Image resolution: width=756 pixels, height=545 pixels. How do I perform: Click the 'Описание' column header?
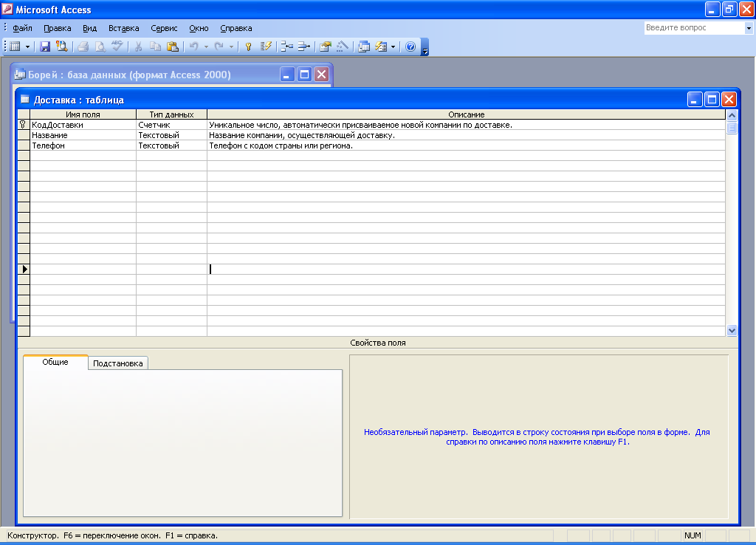tap(467, 114)
